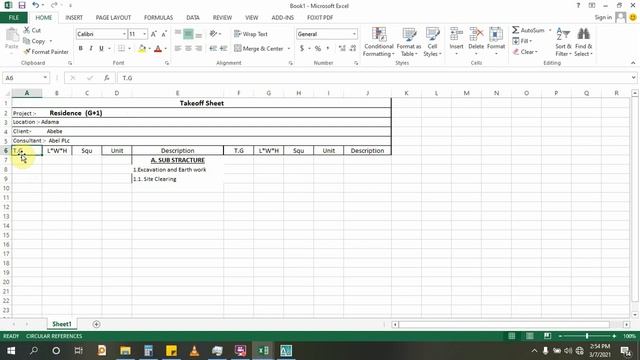Viewport: 640px width, 360px height.
Task: Decrease indent in Alignment group
Action: [x=213, y=48]
